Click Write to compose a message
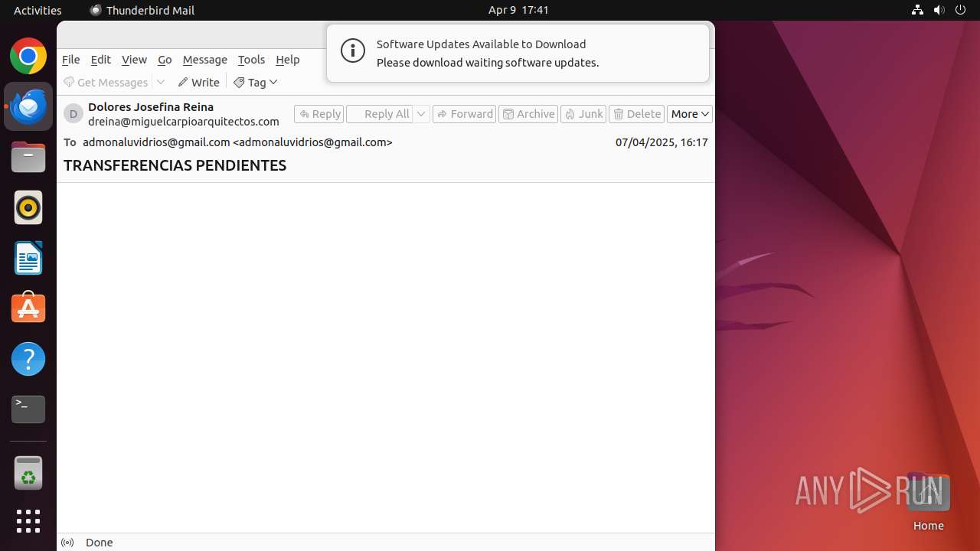980x551 pixels. pos(198,82)
